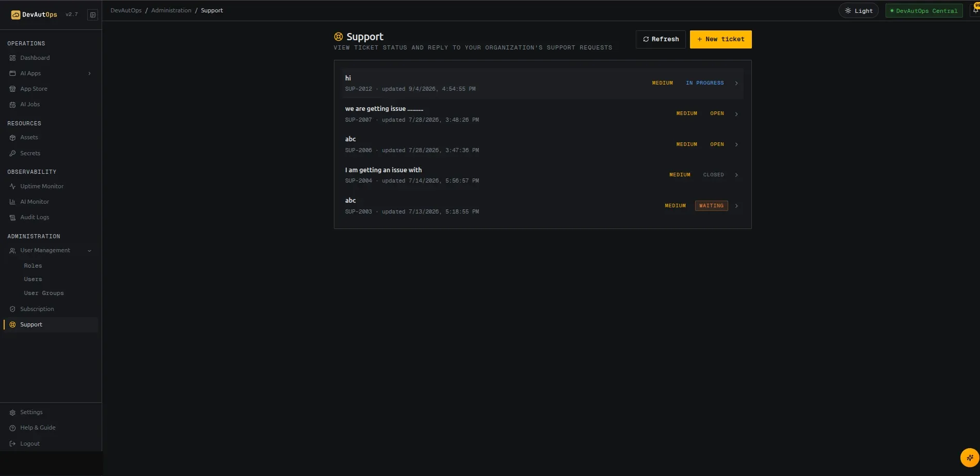Collapse the User Management chevron

[x=89, y=251]
